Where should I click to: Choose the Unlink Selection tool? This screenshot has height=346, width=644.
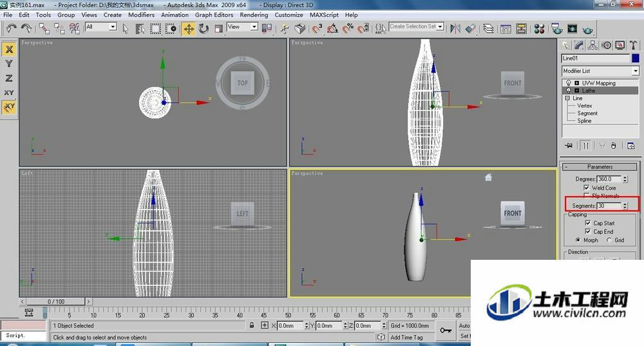point(59,28)
